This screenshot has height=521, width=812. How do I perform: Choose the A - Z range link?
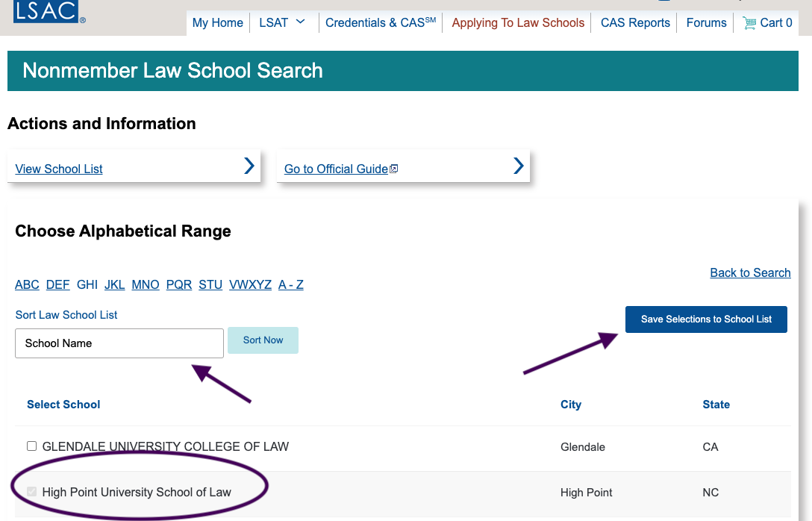[x=290, y=284]
